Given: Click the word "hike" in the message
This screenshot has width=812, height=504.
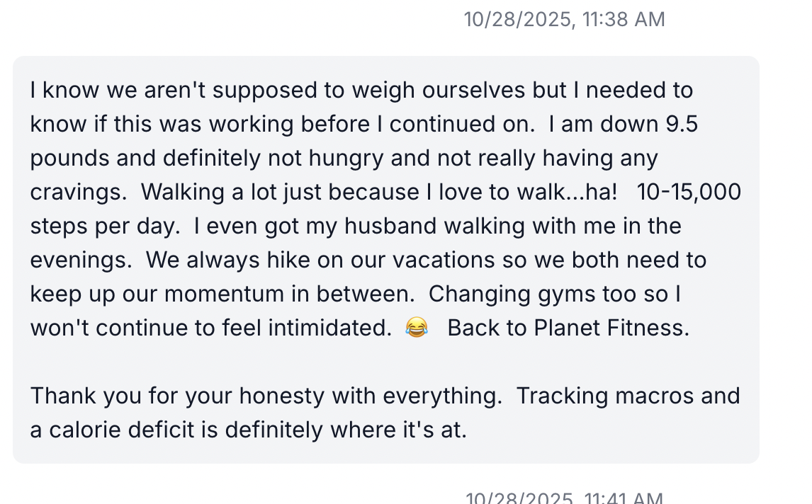Looking at the screenshot, I should coord(286,260).
